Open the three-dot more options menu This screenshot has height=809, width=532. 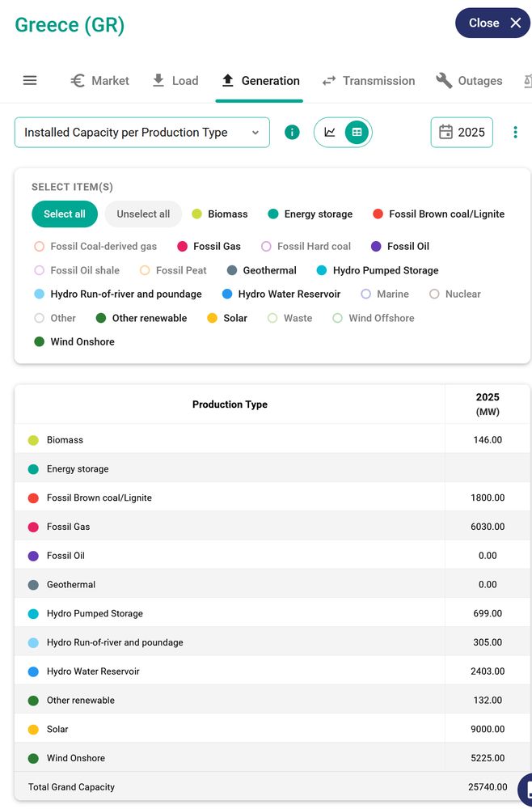point(515,133)
